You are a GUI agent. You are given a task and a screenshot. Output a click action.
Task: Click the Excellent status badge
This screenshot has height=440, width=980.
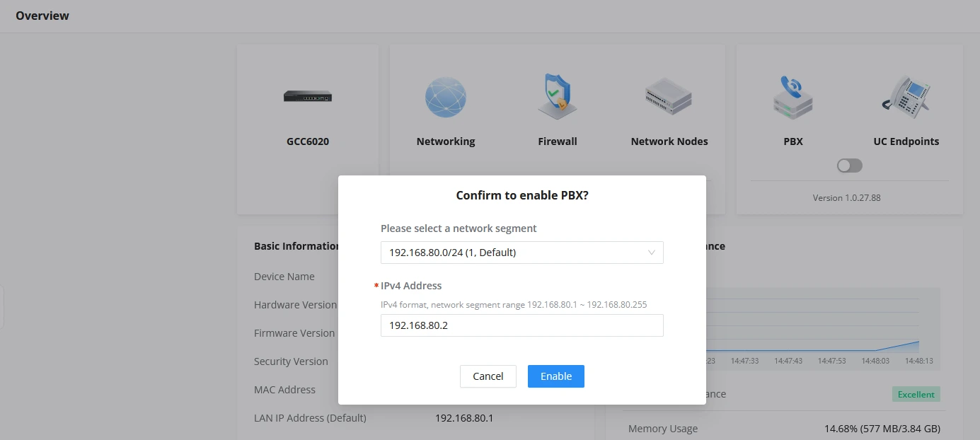coord(916,395)
